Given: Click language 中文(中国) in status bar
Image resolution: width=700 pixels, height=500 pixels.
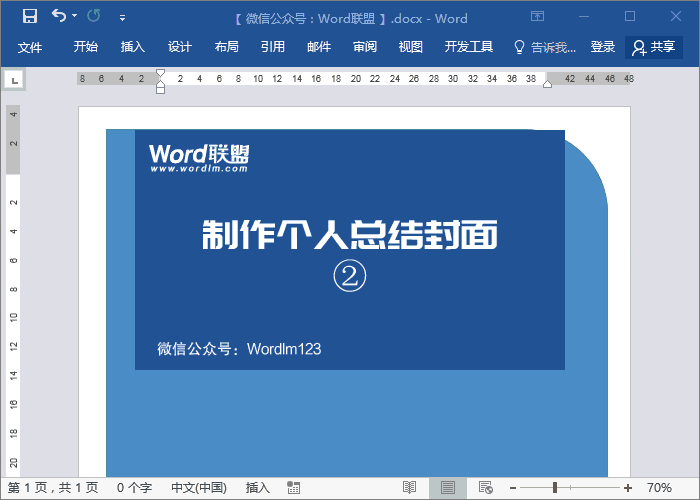Looking at the screenshot, I should (199, 488).
